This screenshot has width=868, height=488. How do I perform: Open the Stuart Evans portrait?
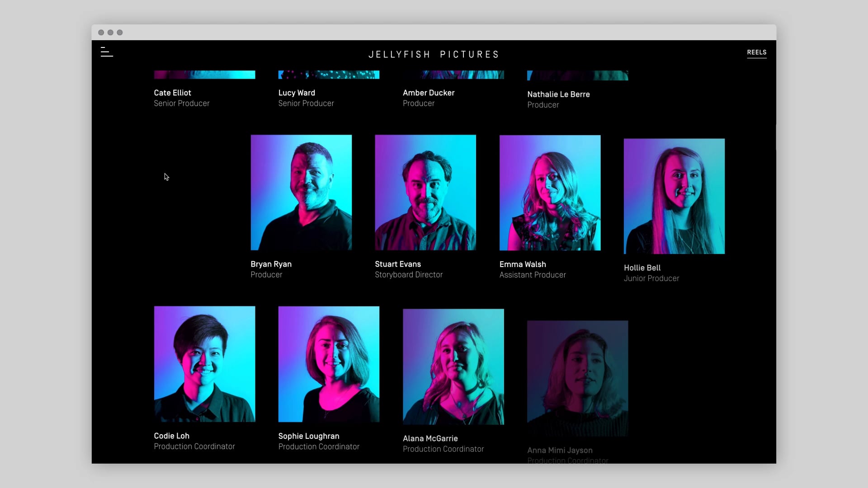[x=425, y=192]
